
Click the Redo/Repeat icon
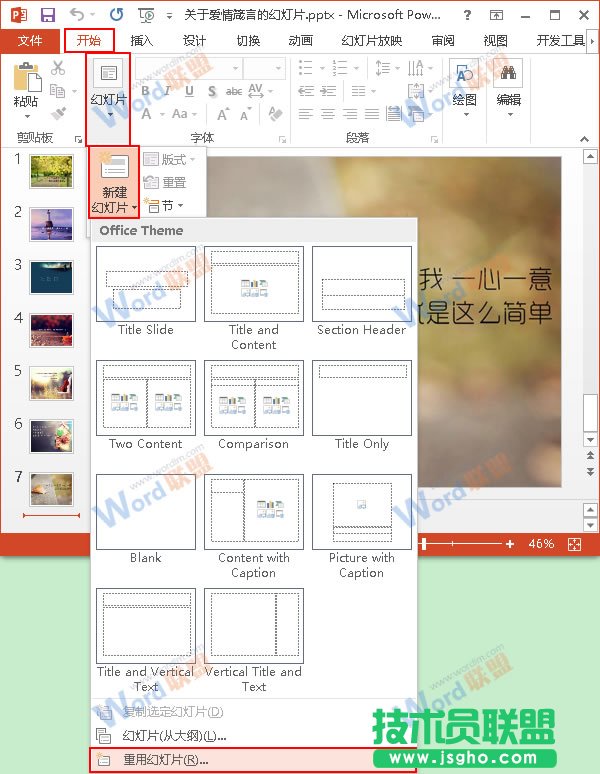coord(116,14)
